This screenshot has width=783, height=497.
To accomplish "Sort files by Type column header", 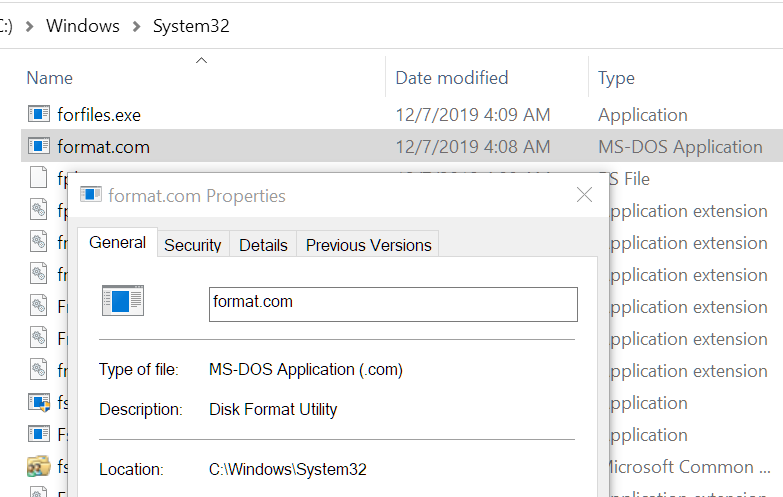I will [616, 78].
